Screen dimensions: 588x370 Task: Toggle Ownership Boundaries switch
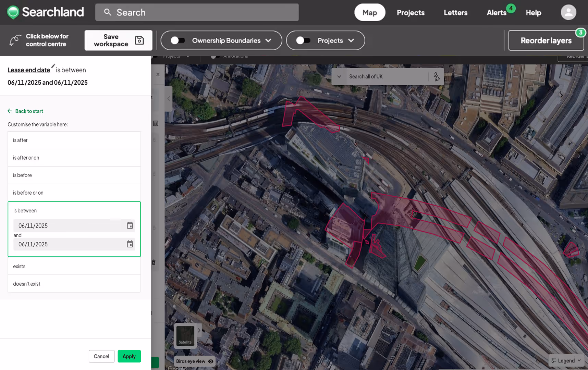177,40
